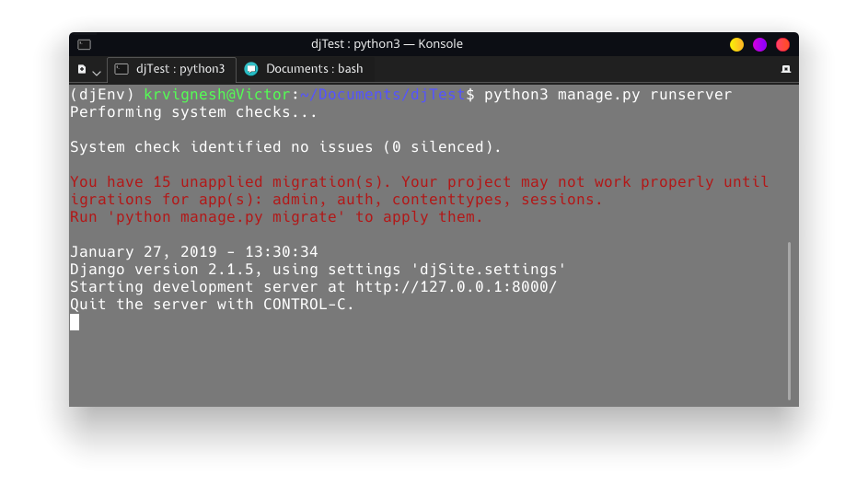Switch to the Documents : bash tab
The image size is (868, 485).
tap(304, 69)
